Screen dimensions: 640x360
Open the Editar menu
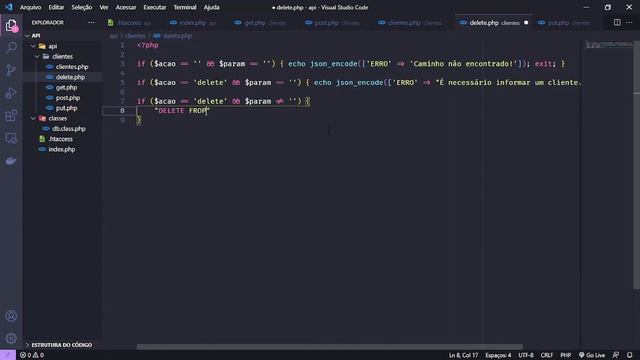tap(56, 7)
